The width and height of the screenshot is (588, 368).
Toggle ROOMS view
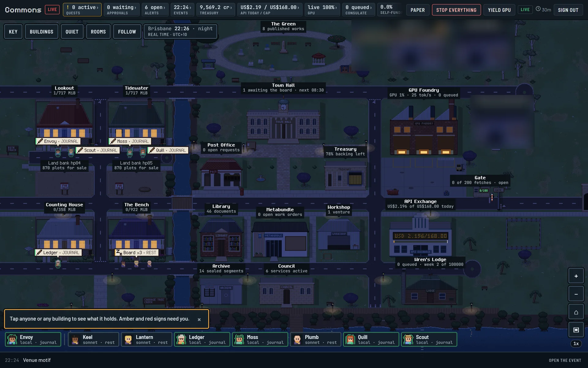click(x=98, y=32)
